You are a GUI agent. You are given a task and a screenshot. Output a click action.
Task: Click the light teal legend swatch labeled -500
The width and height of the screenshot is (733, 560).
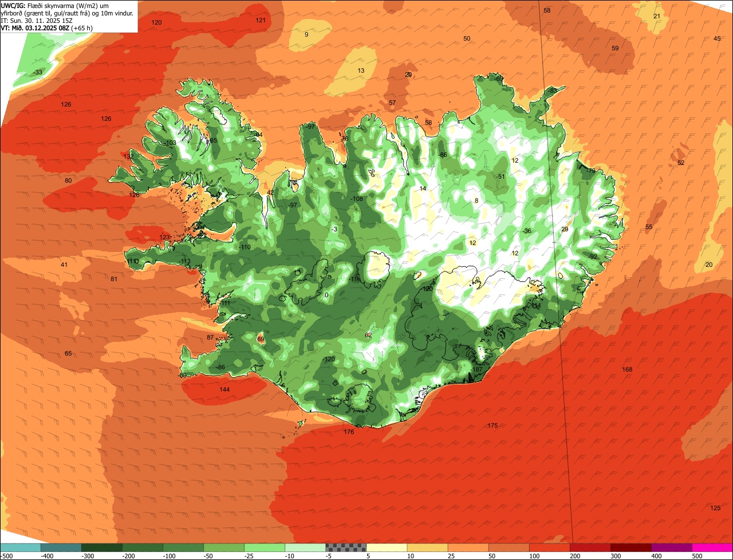[21, 547]
